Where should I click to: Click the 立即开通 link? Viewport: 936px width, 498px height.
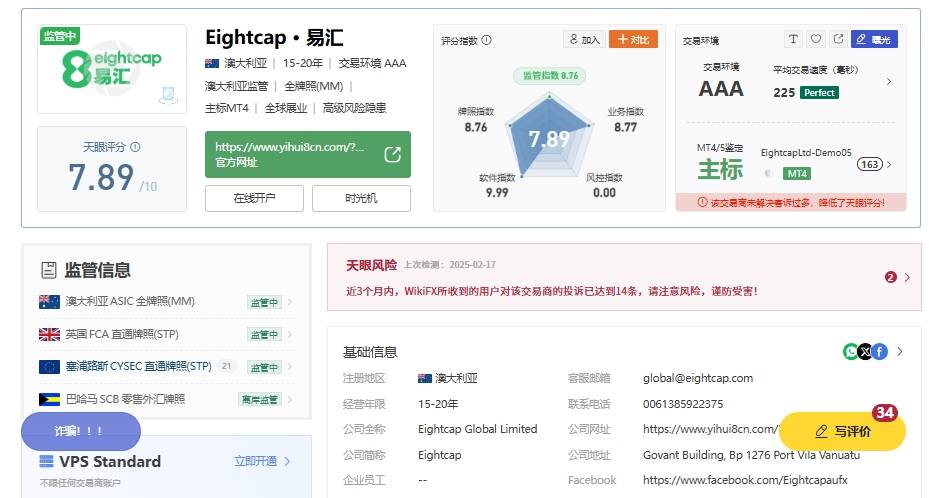255,461
